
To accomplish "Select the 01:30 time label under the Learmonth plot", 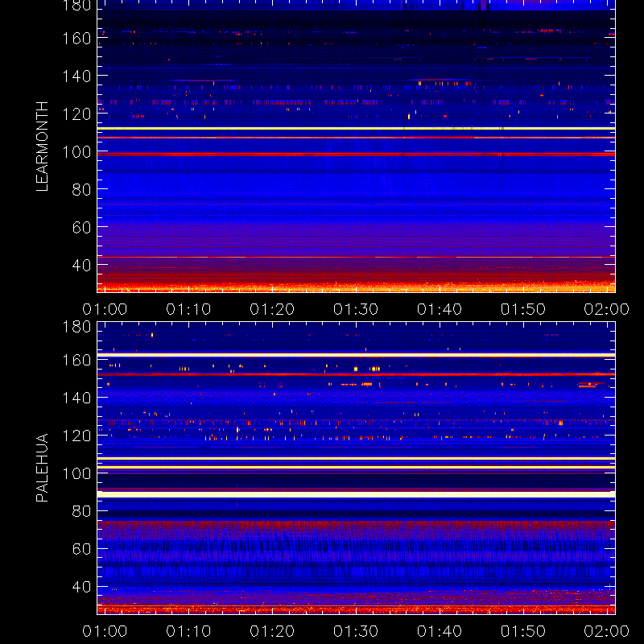I will [356, 309].
